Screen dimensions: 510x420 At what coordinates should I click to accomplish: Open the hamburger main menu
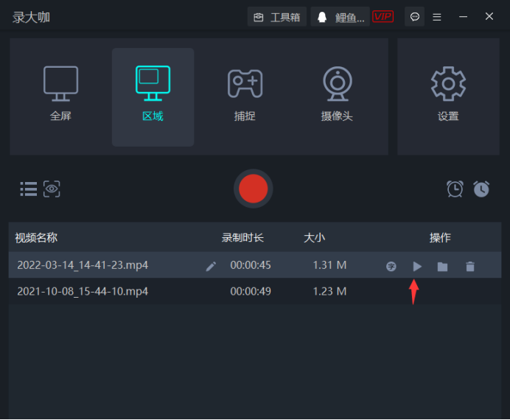[437, 17]
